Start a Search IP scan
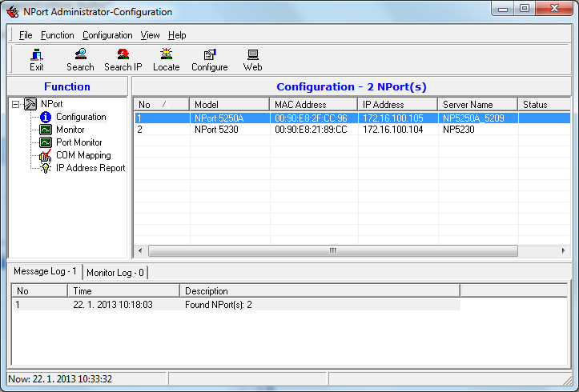Screen dimensions: 579x392 click(123, 60)
